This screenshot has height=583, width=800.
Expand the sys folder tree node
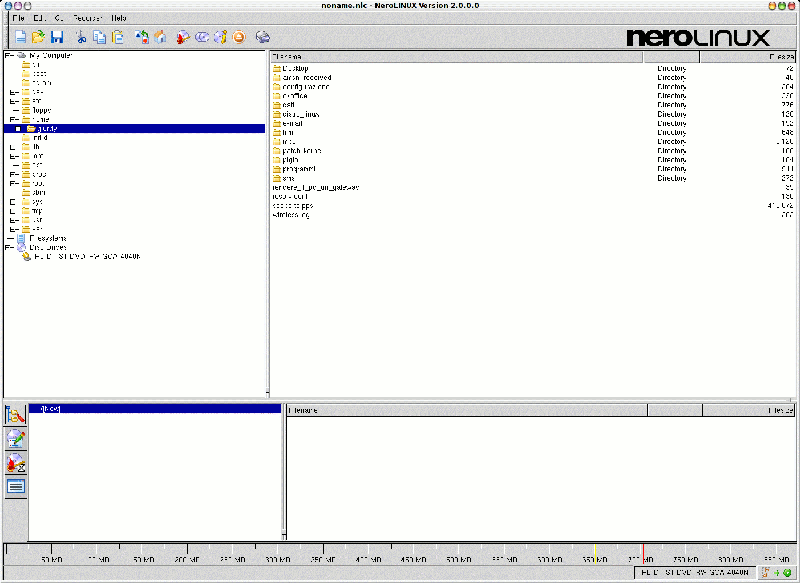13,202
